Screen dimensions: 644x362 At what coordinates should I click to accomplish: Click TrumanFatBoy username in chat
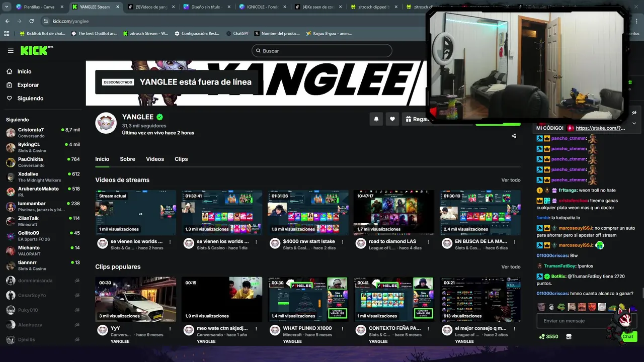pos(559,265)
